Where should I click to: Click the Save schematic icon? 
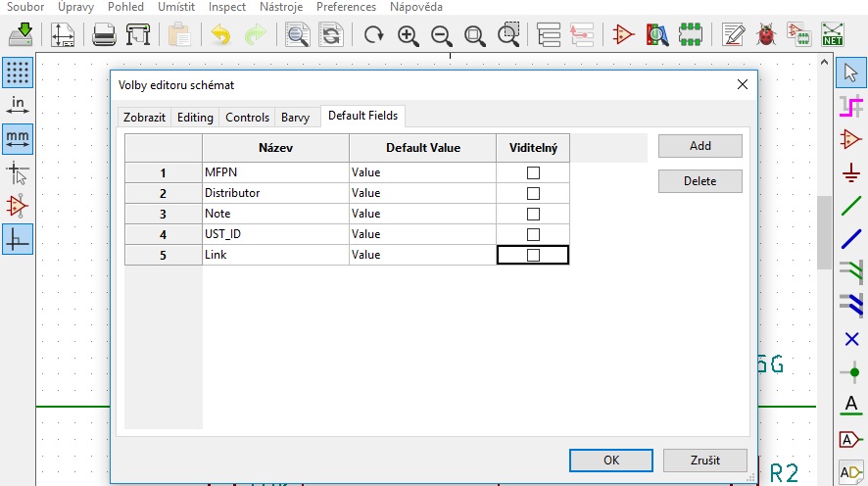(x=21, y=35)
